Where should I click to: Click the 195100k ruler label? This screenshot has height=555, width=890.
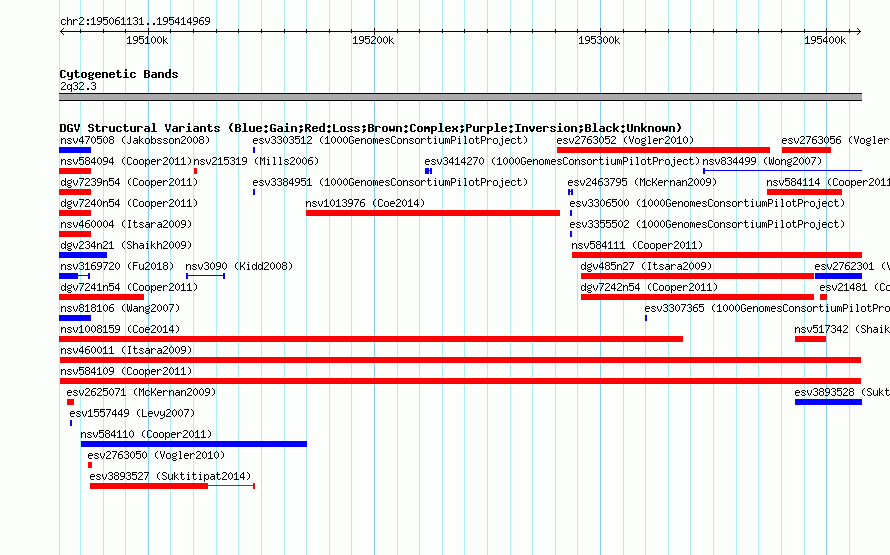point(147,40)
